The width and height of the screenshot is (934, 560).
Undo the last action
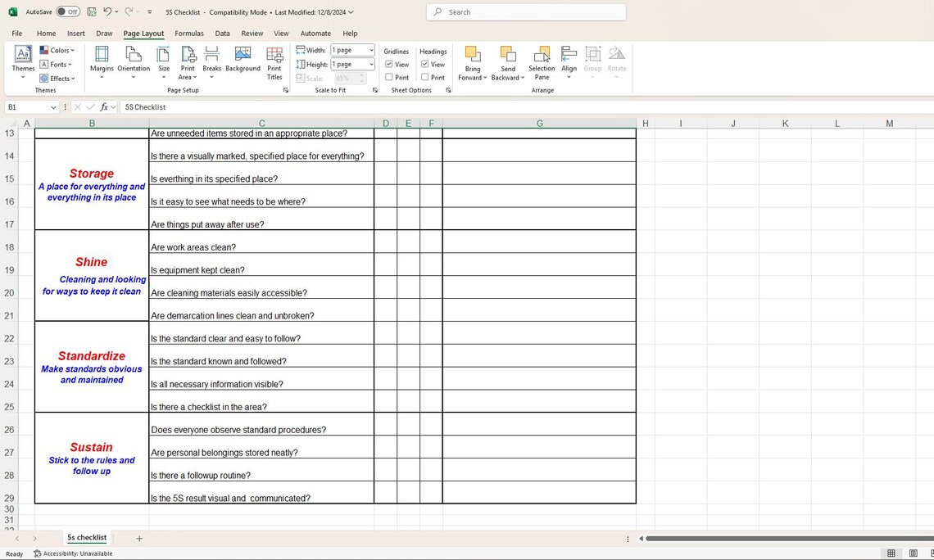107,12
